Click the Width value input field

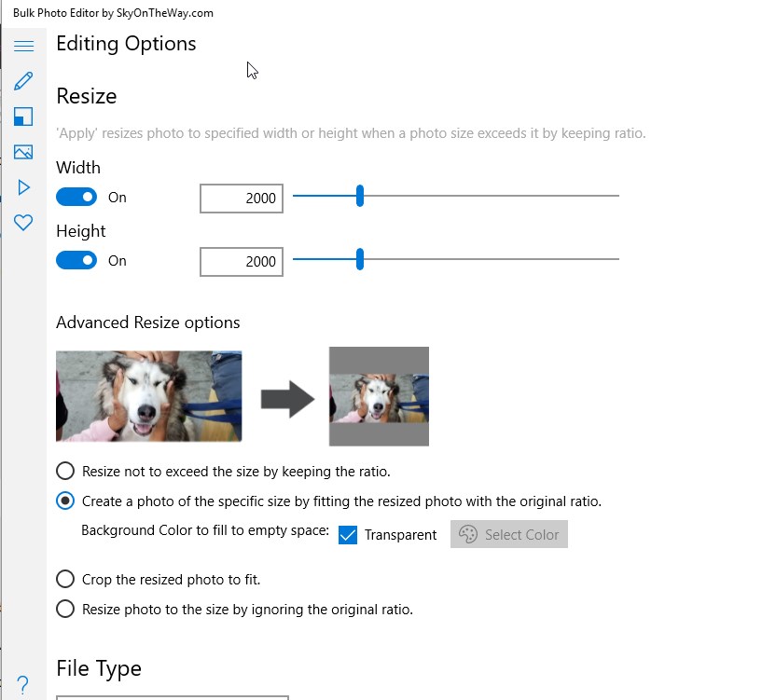tap(242, 199)
